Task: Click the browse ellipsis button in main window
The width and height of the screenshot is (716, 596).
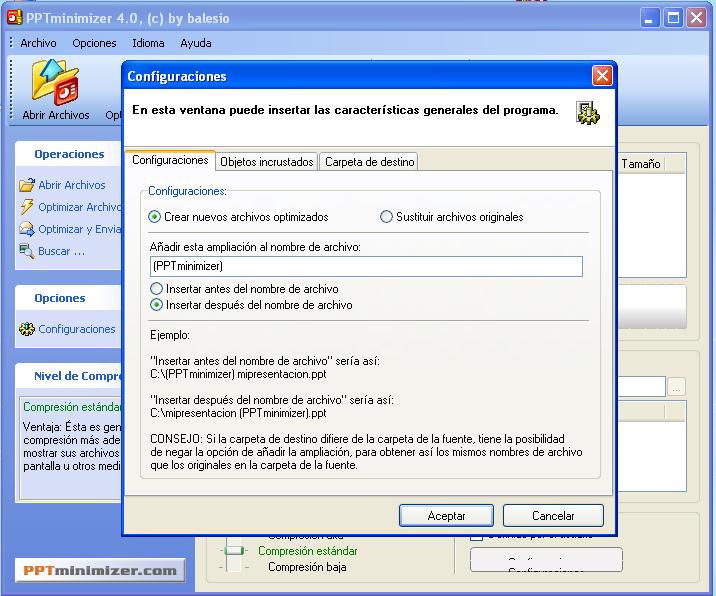Action: [x=676, y=387]
